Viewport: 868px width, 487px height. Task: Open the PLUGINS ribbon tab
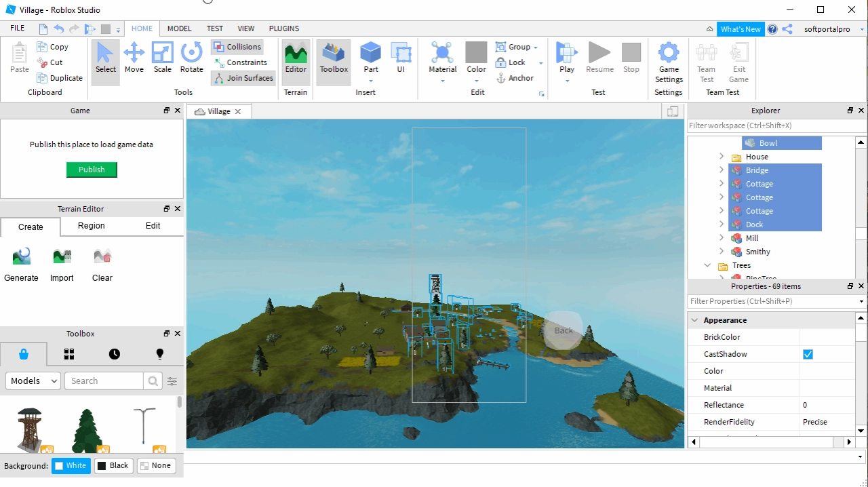coord(284,28)
